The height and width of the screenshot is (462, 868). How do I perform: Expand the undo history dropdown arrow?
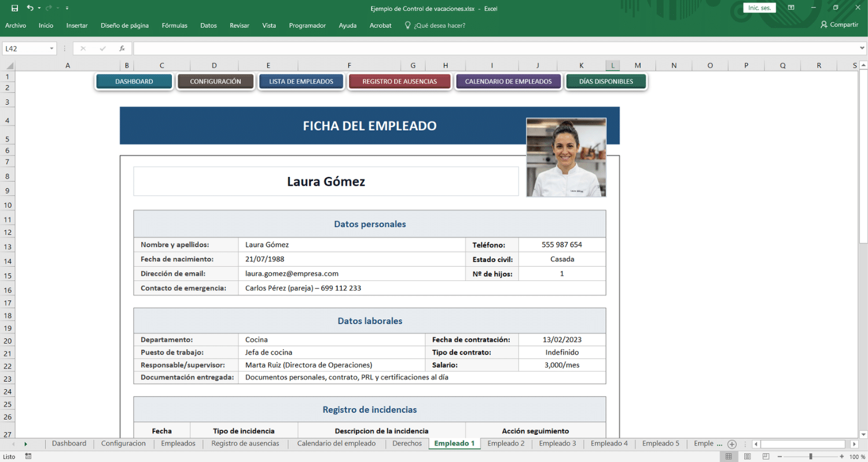point(39,8)
